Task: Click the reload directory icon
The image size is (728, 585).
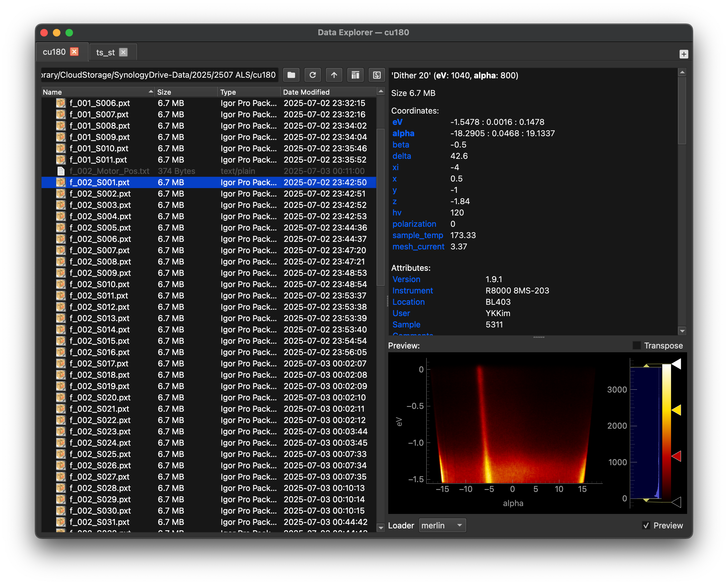Action: 312,75
